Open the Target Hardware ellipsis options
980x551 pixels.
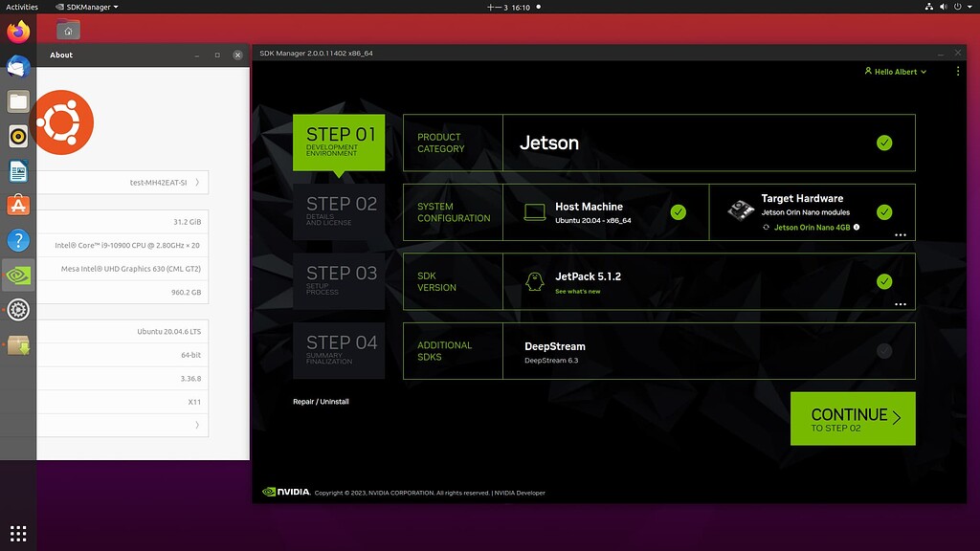pyautogui.click(x=901, y=235)
